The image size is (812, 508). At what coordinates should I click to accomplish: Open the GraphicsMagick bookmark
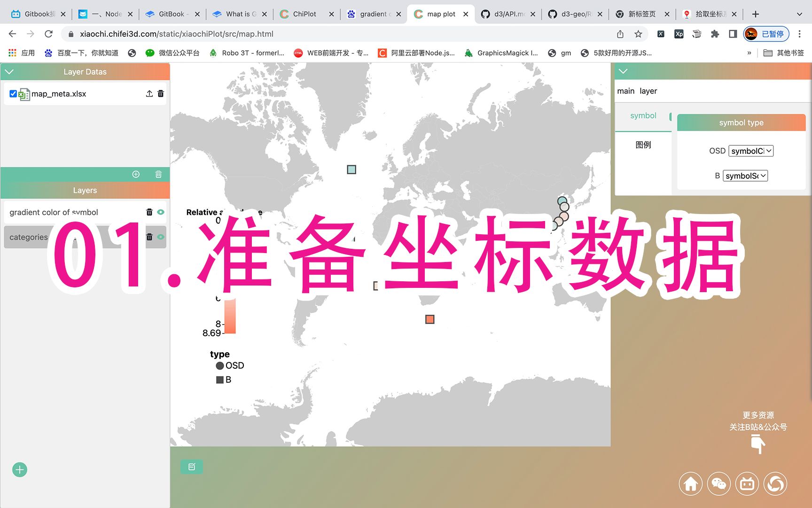coord(501,53)
